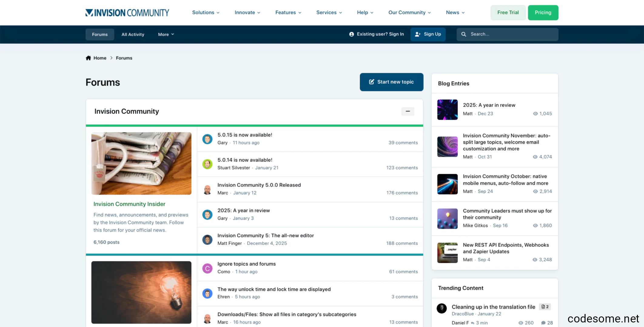Go to Home in the breadcrumb
This screenshot has width=644, height=327.
click(x=100, y=58)
